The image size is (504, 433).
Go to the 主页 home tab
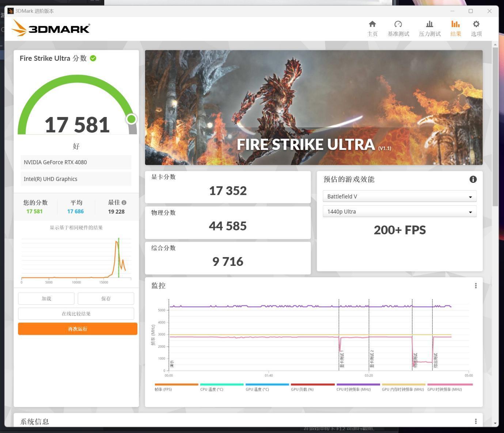point(372,29)
